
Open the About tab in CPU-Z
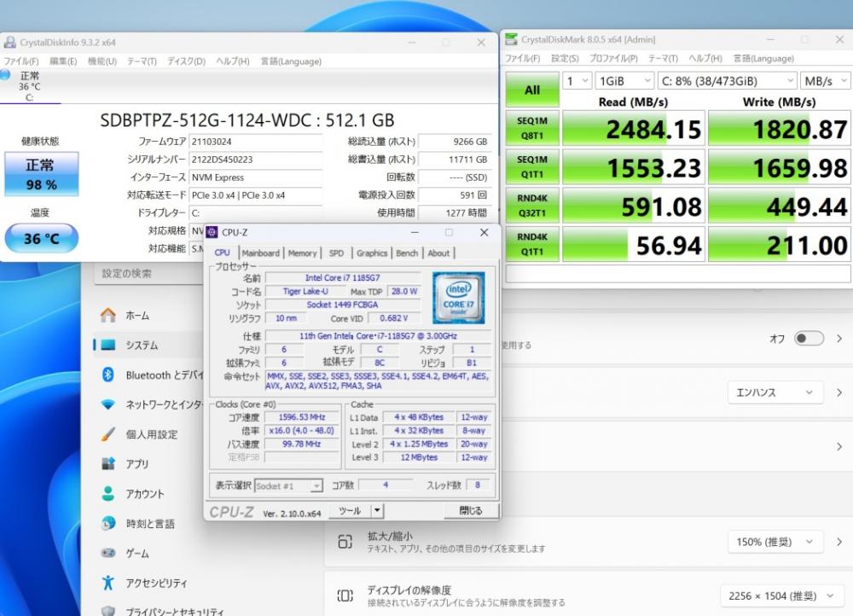438,253
